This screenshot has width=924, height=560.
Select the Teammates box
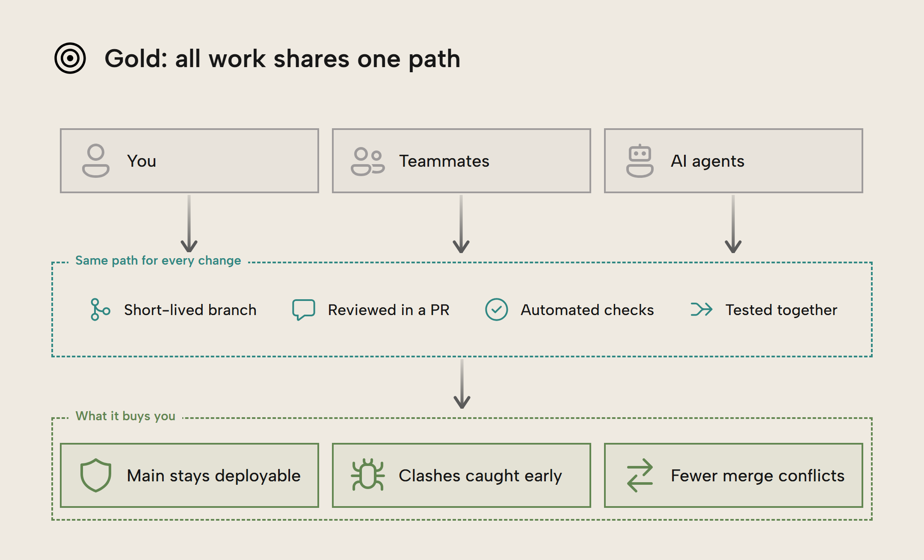point(462,161)
